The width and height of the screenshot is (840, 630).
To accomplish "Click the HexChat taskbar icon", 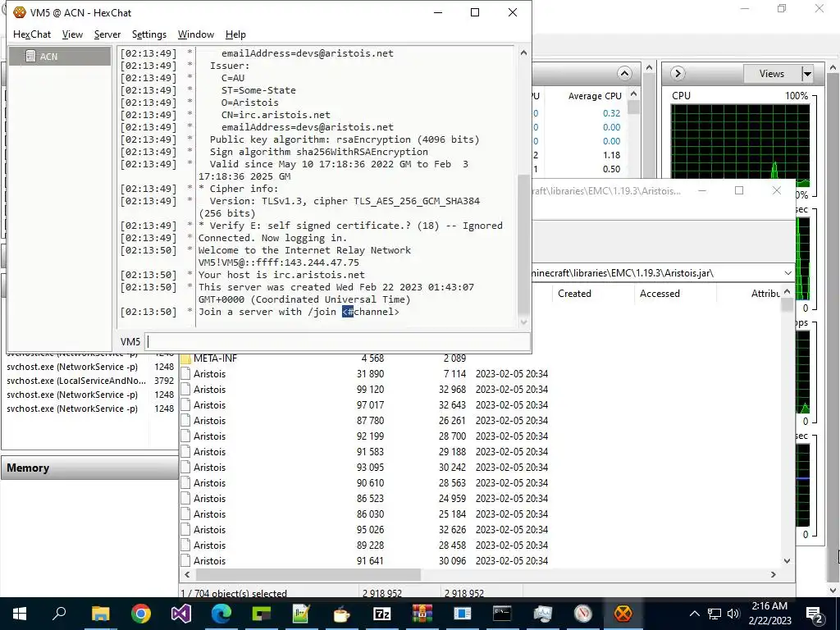I will click(x=623, y=614).
